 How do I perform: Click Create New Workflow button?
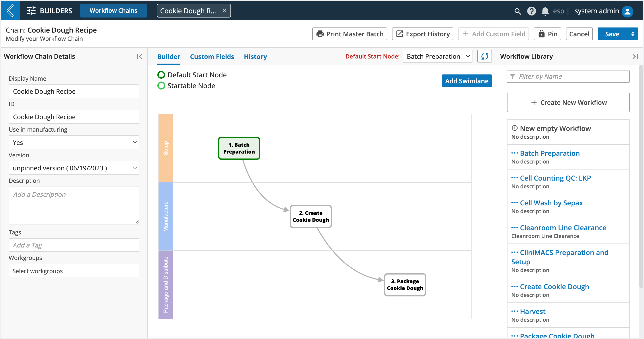pyautogui.click(x=568, y=102)
